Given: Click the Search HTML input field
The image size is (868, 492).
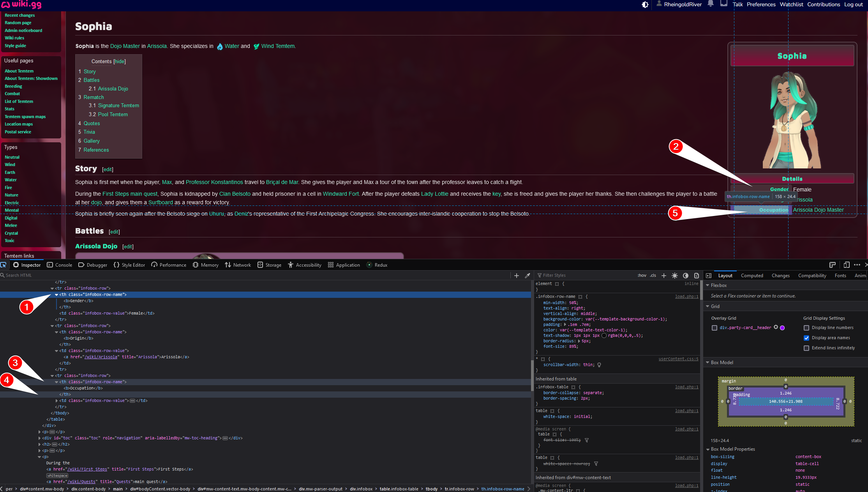Looking at the screenshot, I should coord(255,275).
